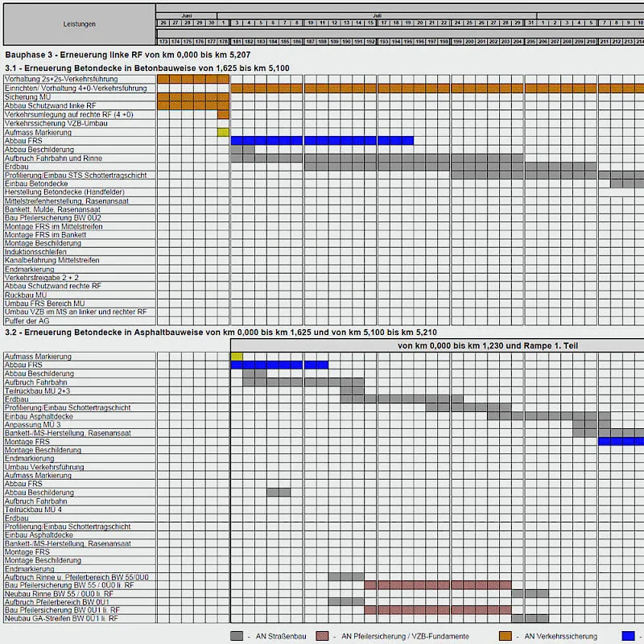Select the Verkehrsfreigabe 2 + 2 row
The height and width of the screenshot is (644, 644).
(x=80, y=278)
